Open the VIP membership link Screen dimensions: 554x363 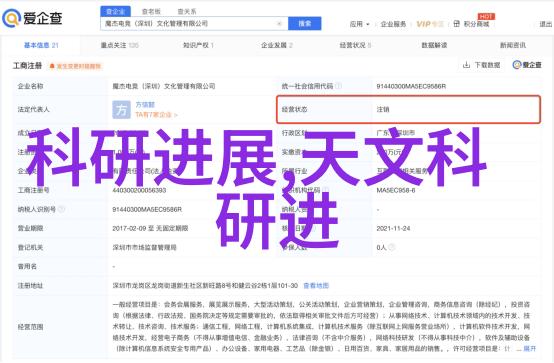tap(430, 24)
